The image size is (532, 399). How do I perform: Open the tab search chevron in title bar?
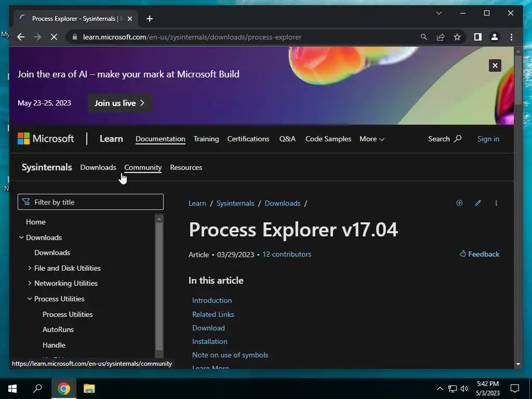(x=438, y=13)
